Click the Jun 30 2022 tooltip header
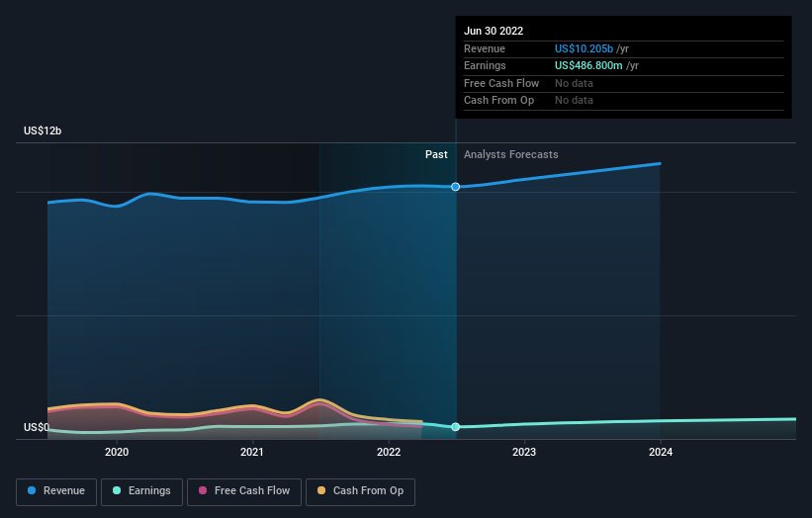 pos(494,31)
